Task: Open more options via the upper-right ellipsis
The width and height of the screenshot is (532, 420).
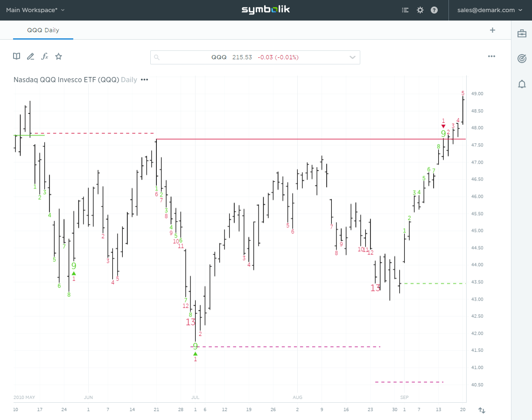Action: [x=491, y=56]
